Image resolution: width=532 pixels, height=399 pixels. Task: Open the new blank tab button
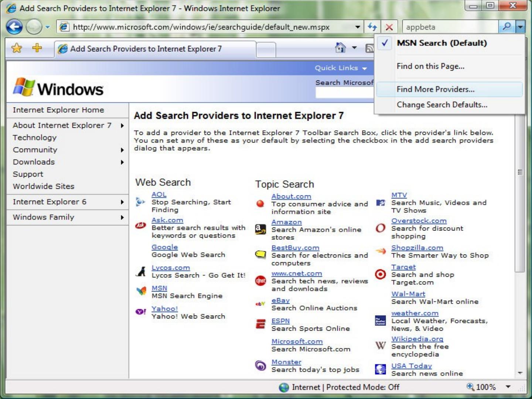tap(266, 49)
